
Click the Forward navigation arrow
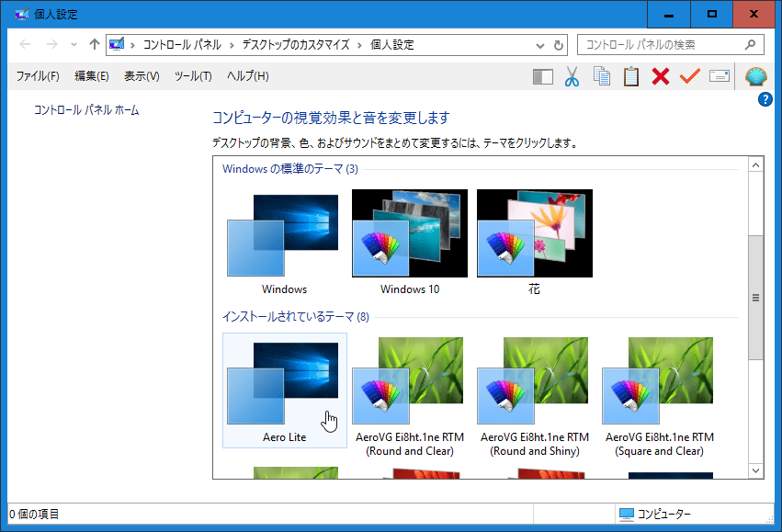(x=51, y=45)
